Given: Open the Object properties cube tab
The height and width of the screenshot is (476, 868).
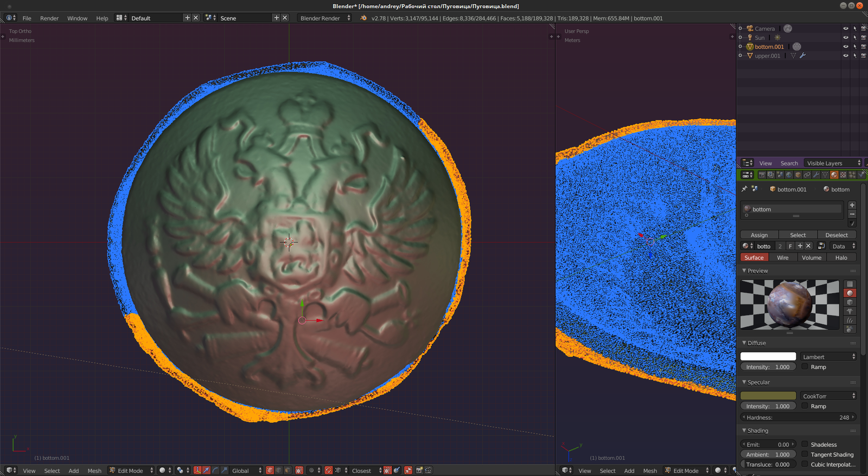Looking at the screenshot, I should (x=798, y=175).
